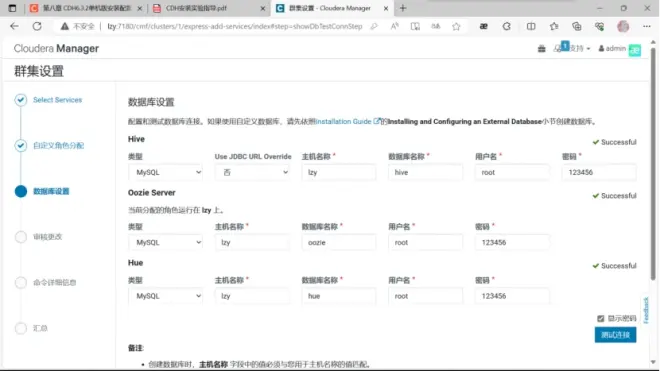The height and width of the screenshot is (371, 660).
Task: Open the Oozie Server database type dropdown
Action: click(x=165, y=243)
